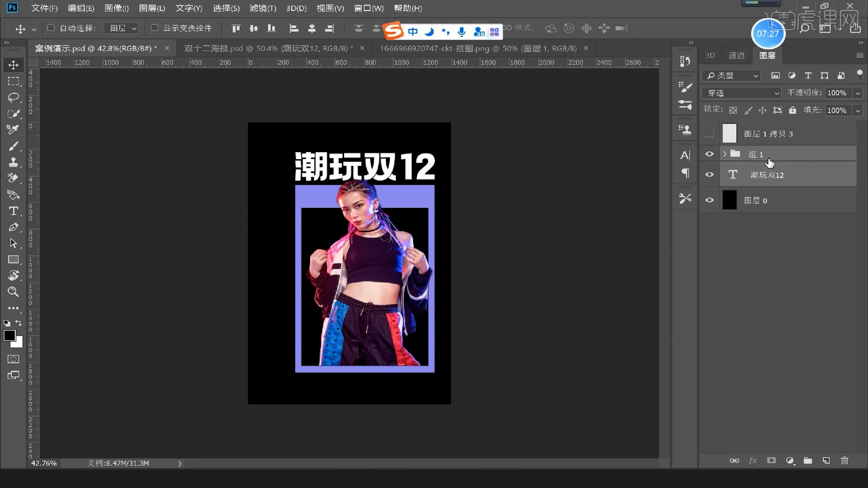Select the Hand tool
868x488 pixels.
[13, 276]
